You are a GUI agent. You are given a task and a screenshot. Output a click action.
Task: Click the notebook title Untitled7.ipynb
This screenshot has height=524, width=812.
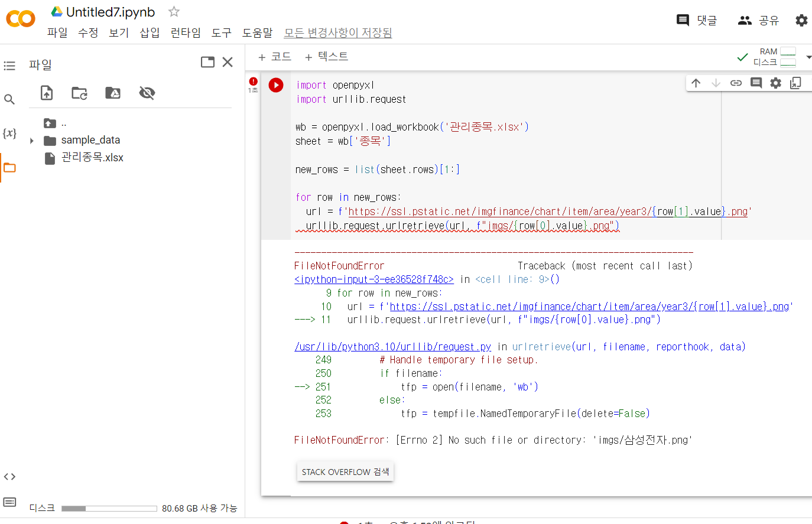click(x=111, y=12)
